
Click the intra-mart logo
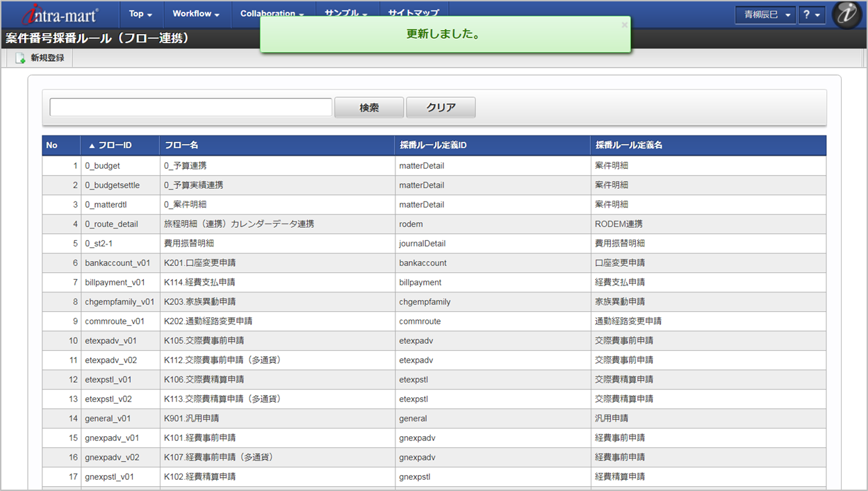click(60, 14)
